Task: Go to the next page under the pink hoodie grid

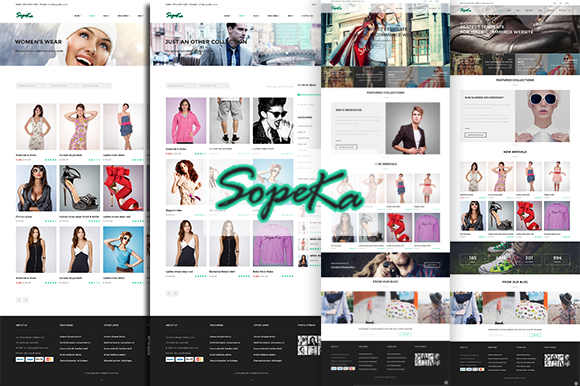Action: coord(176,293)
